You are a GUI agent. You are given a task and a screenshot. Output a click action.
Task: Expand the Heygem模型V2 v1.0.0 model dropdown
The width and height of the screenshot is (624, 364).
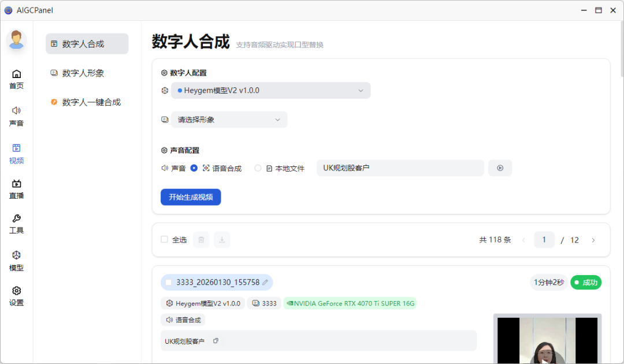270,91
